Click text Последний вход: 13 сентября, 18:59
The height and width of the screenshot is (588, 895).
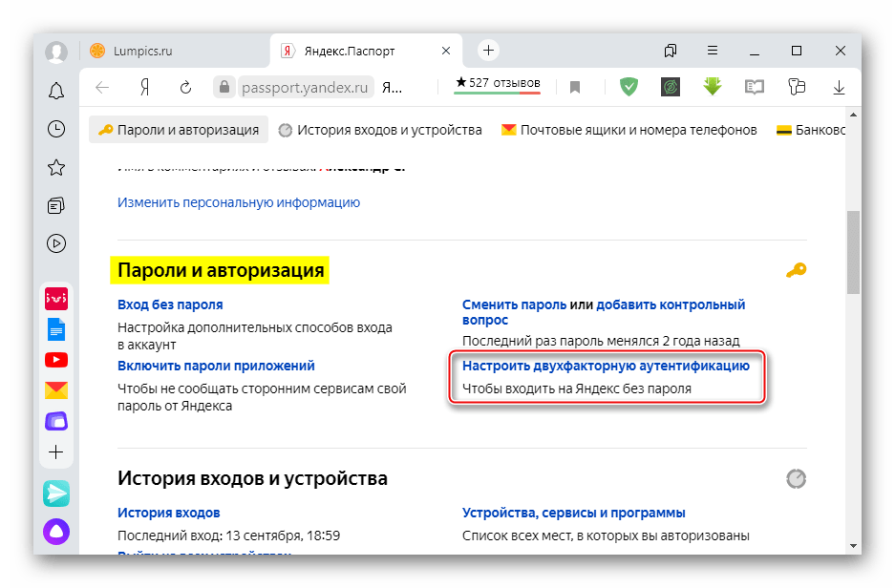click(x=229, y=535)
